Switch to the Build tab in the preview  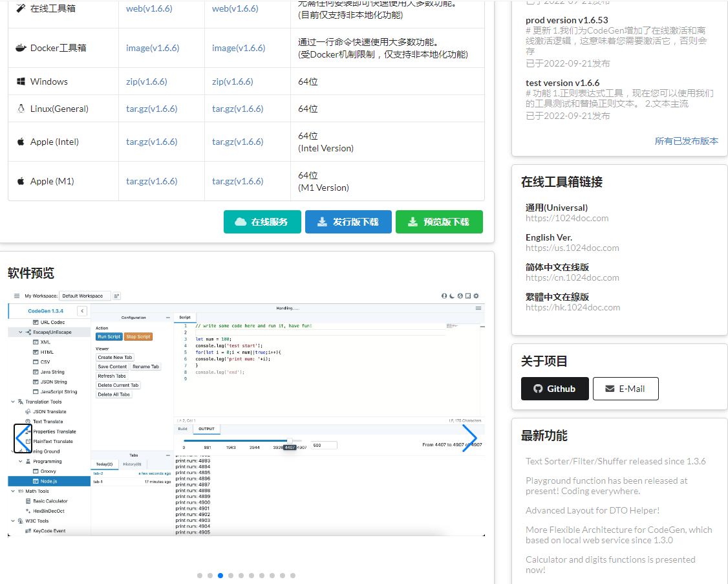click(183, 429)
